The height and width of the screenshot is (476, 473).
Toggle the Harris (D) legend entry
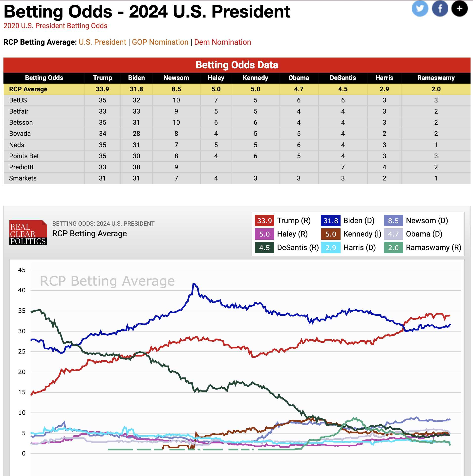point(348,247)
